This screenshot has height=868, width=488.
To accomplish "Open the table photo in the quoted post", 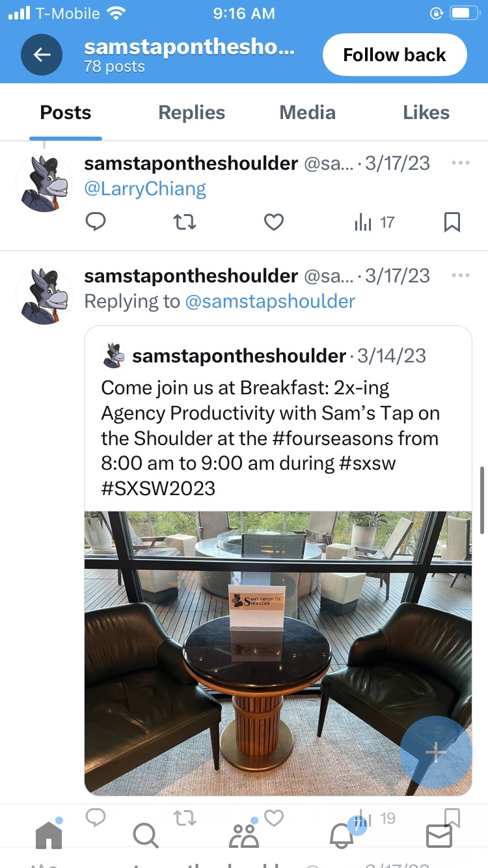I will point(278,653).
